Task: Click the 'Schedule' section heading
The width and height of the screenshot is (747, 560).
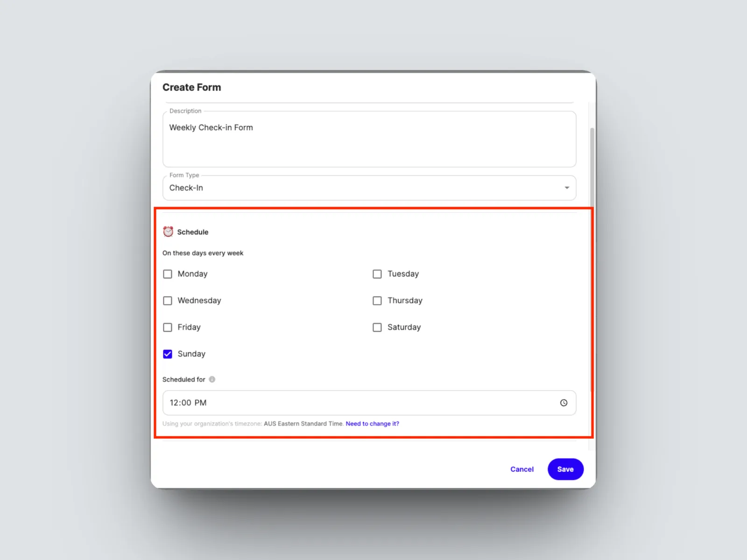Action: point(192,232)
